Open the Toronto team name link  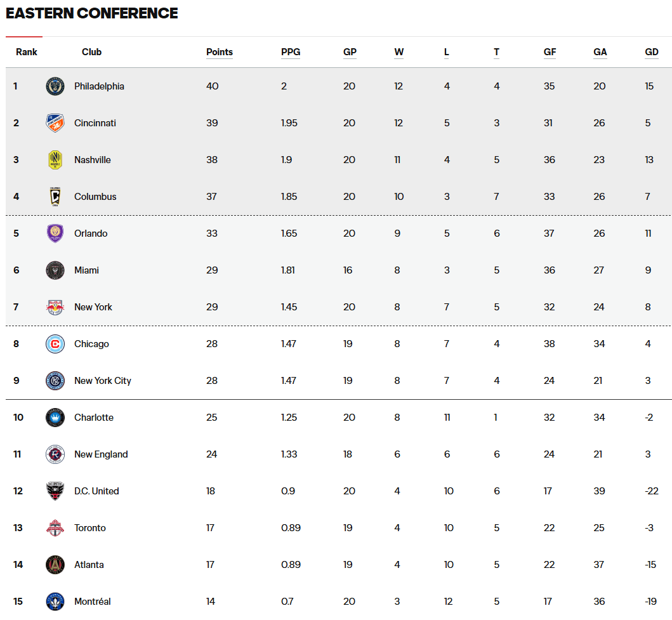(90, 528)
